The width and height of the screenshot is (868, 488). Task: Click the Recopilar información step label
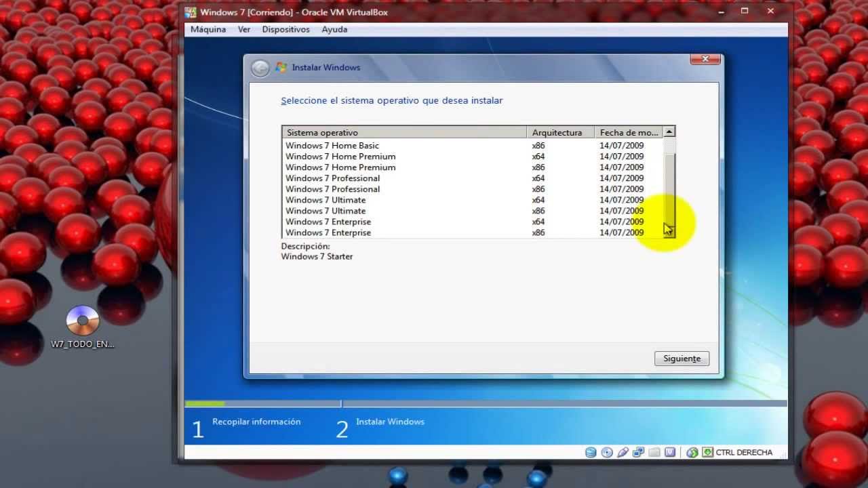coord(256,422)
